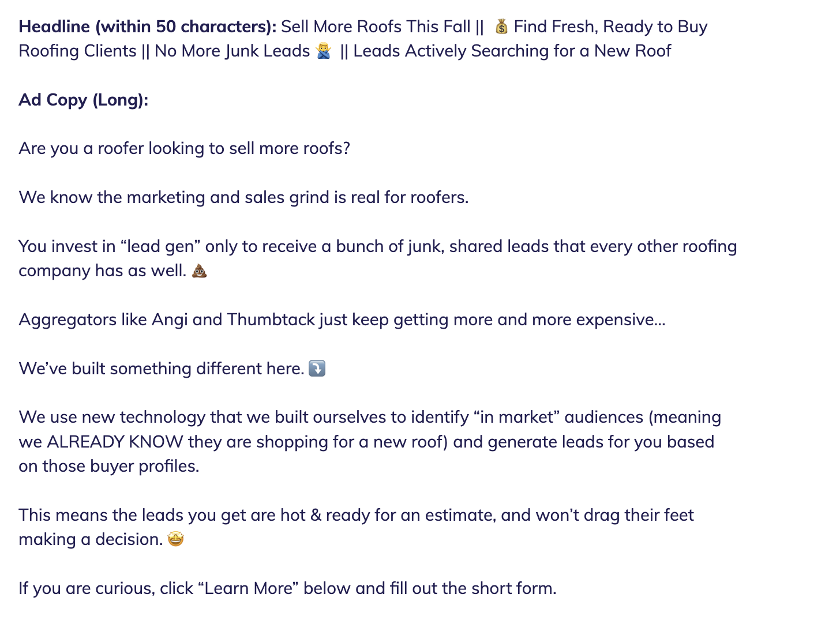Click the "No More Junk Leads" headline text

[x=232, y=51]
